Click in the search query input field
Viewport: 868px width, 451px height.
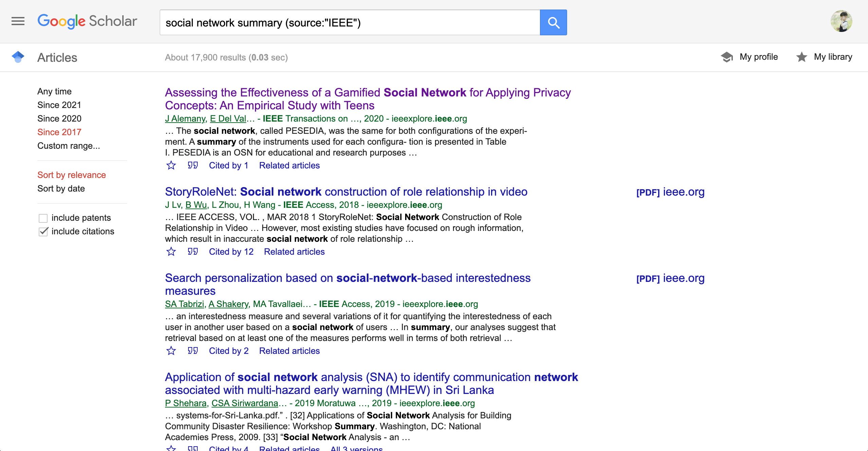pos(350,22)
